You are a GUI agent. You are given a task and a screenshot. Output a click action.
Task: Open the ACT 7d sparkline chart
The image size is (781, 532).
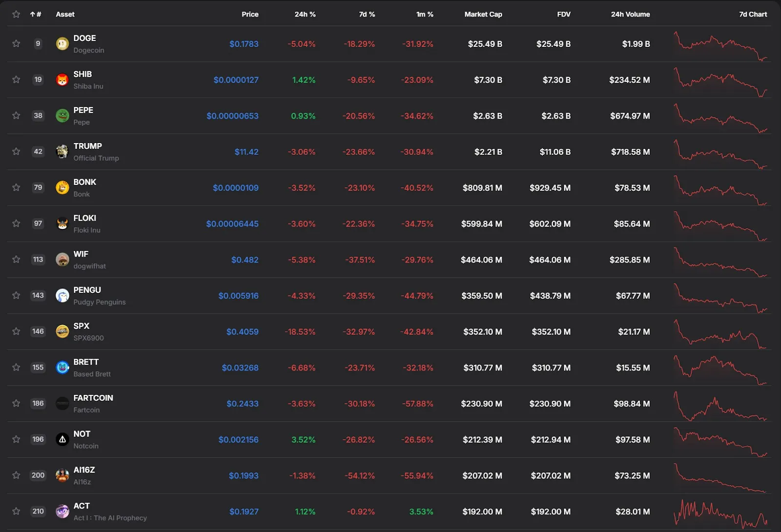click(720, 512)
